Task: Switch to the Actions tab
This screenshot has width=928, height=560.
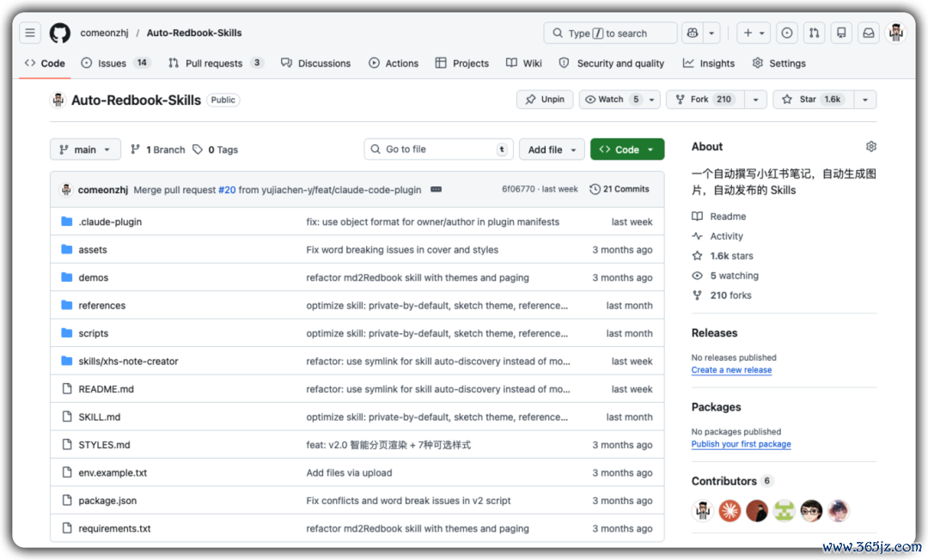Action: click(x=394, y=64)
